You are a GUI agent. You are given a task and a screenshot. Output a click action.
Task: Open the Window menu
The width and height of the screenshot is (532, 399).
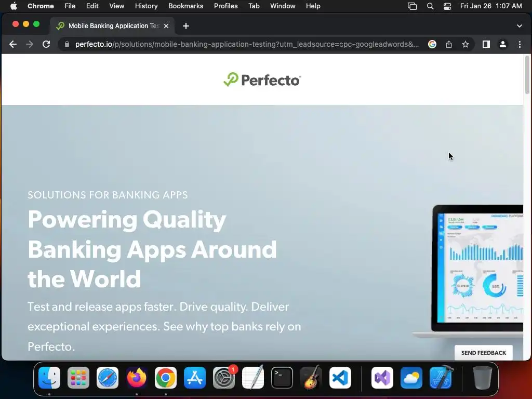[x=283, y=6]
